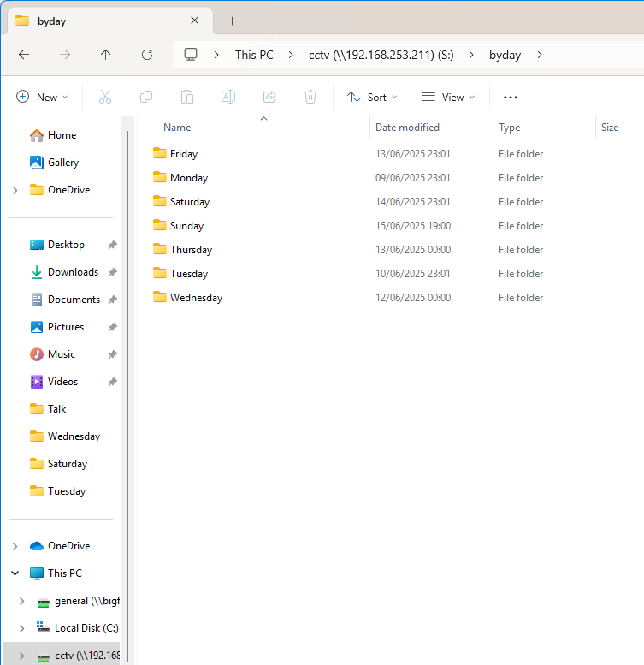Open Documents in quick access

click(x=65, y=300)
